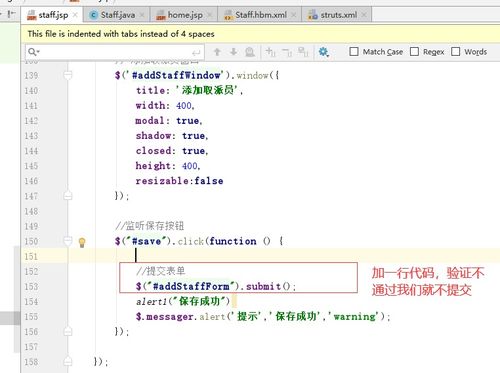
Task: Click 'modal: true' code line
Action: tap(169, 121)
